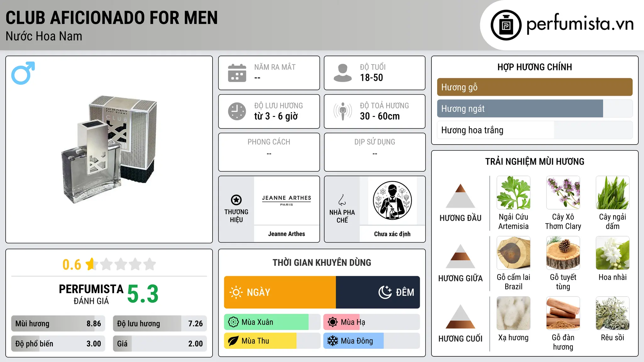Click the Thời gian khuyên dùng heading
644x362 pixels.
coord(322,262)
